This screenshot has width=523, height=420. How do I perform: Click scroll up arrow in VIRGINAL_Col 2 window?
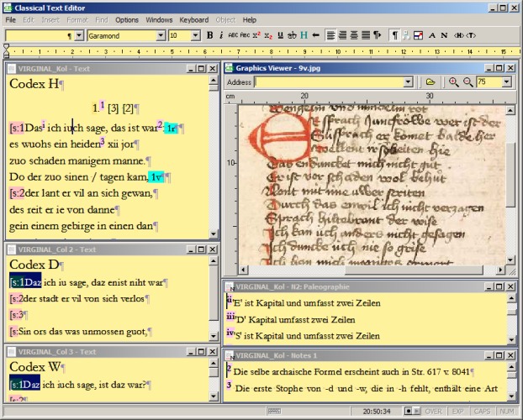point(214,260)
